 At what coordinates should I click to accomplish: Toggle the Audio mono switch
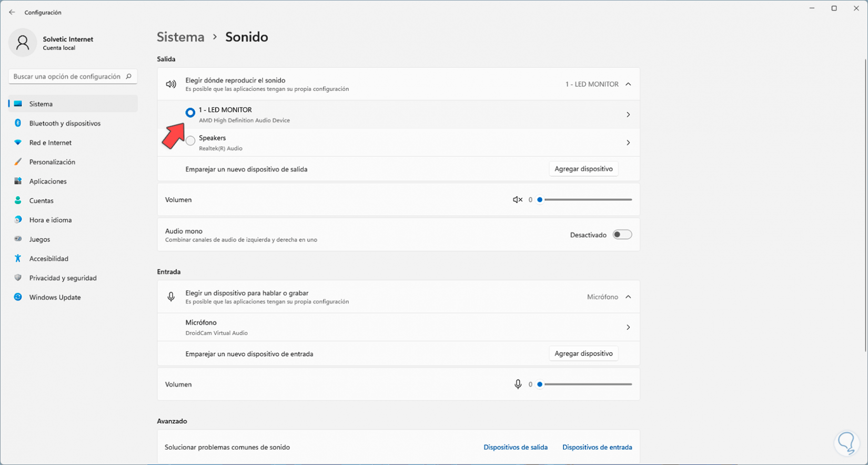pyautogui.click(x=622, y=235)
